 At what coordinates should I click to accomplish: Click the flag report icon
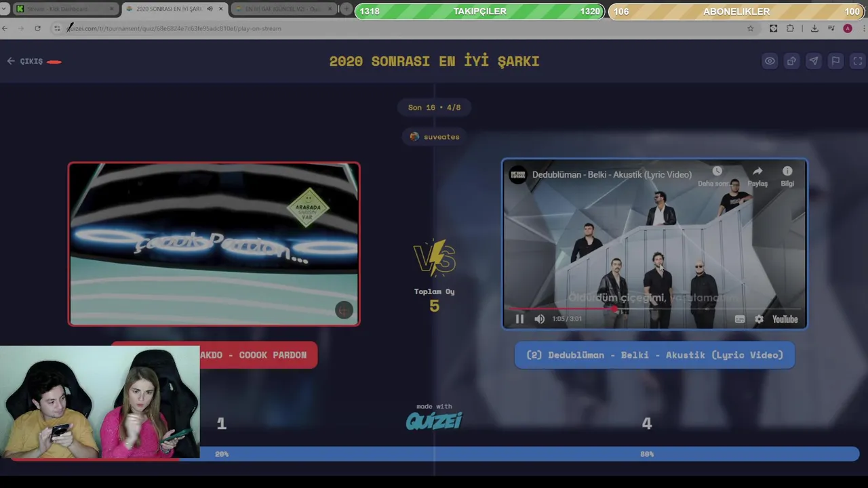tap(835, 61)
